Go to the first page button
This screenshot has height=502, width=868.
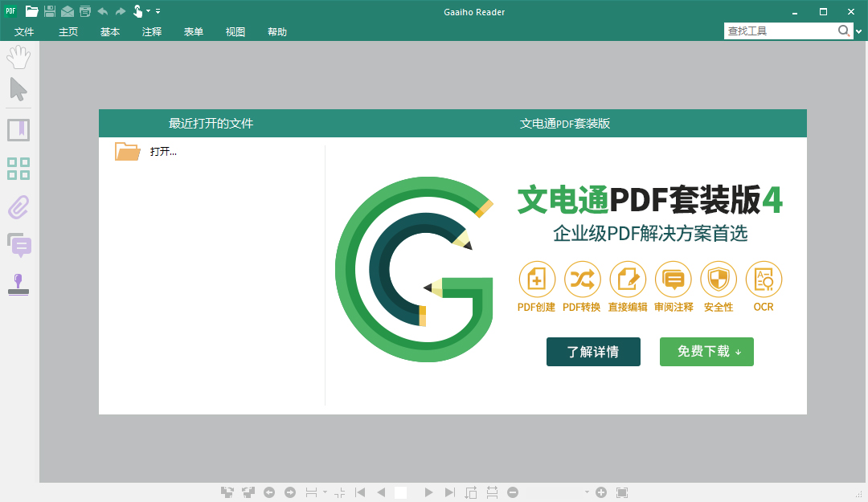(360, 492)
